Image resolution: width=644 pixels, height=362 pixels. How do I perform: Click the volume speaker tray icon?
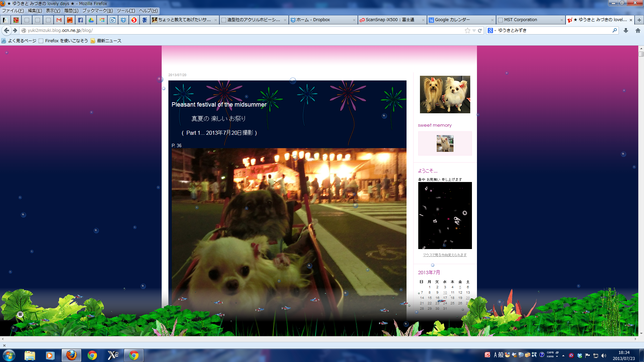tap(604, 356)
